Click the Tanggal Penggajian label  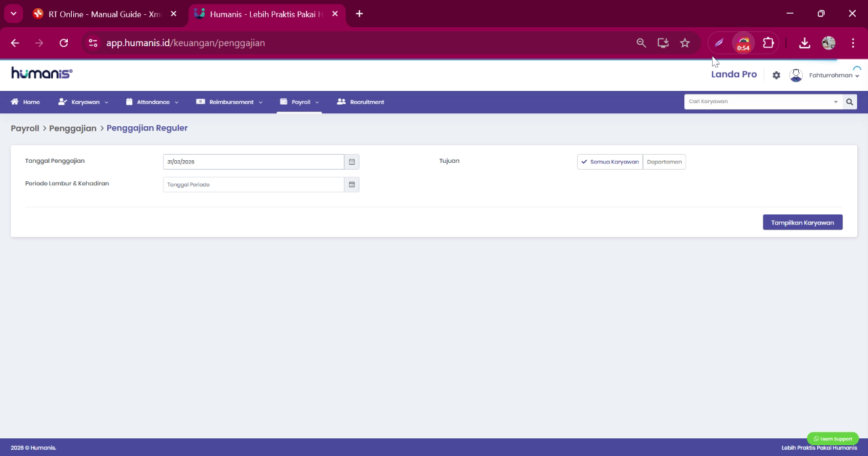tap(55, 161)
